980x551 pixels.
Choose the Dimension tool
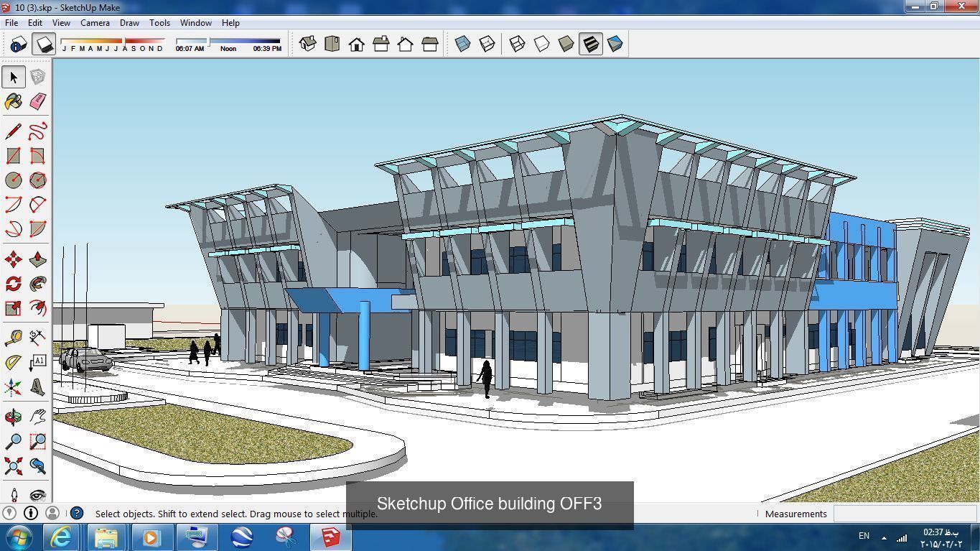coord(37,338)
